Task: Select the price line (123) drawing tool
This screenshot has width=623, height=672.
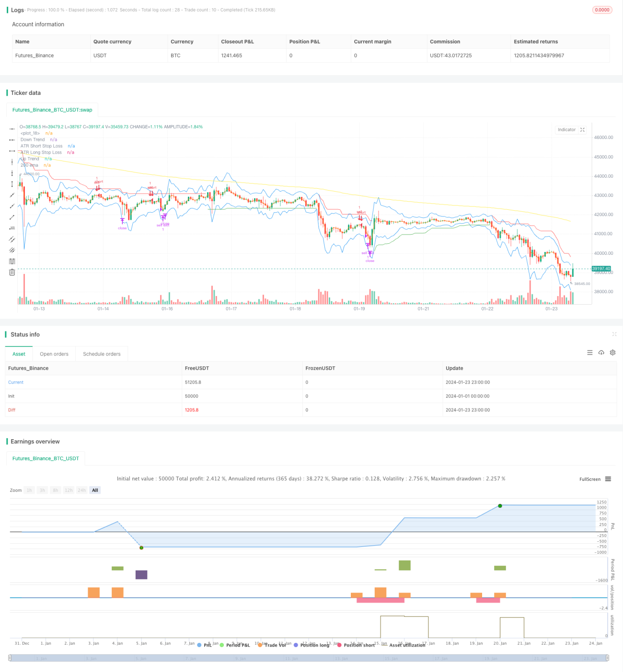Action: click(12, 228)
